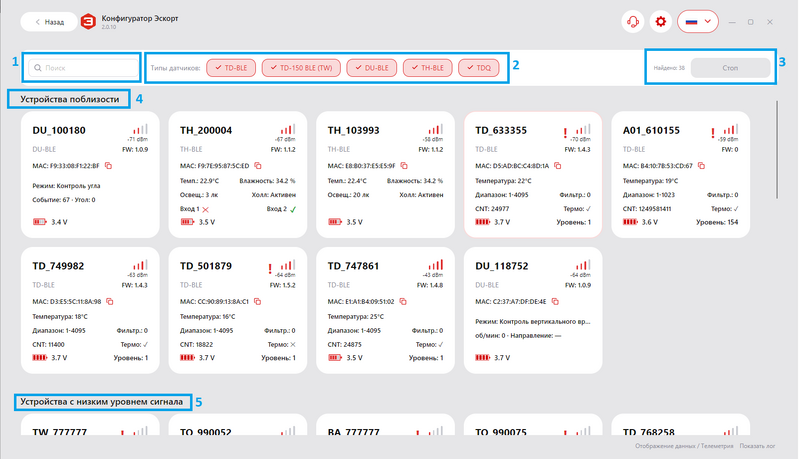Open the TH_103993 device card title
Screen dimensions: 800x459
click(x=354, y=131)
